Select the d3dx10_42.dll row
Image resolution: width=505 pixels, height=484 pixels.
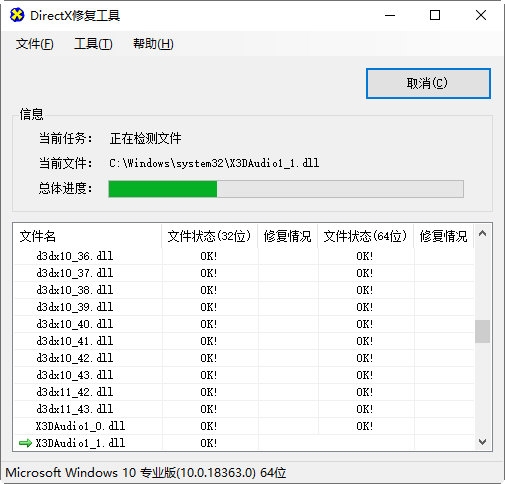[x=244, y=358]
